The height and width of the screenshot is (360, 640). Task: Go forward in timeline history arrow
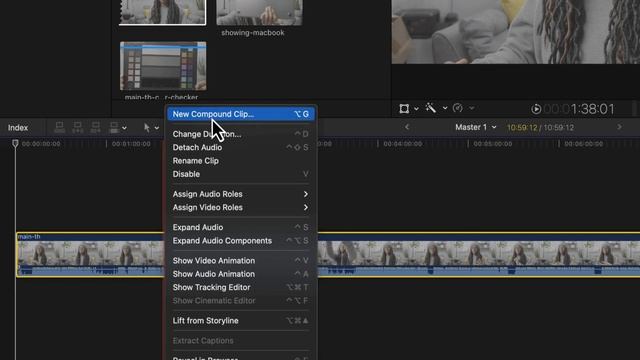click(x=620, y=127)
